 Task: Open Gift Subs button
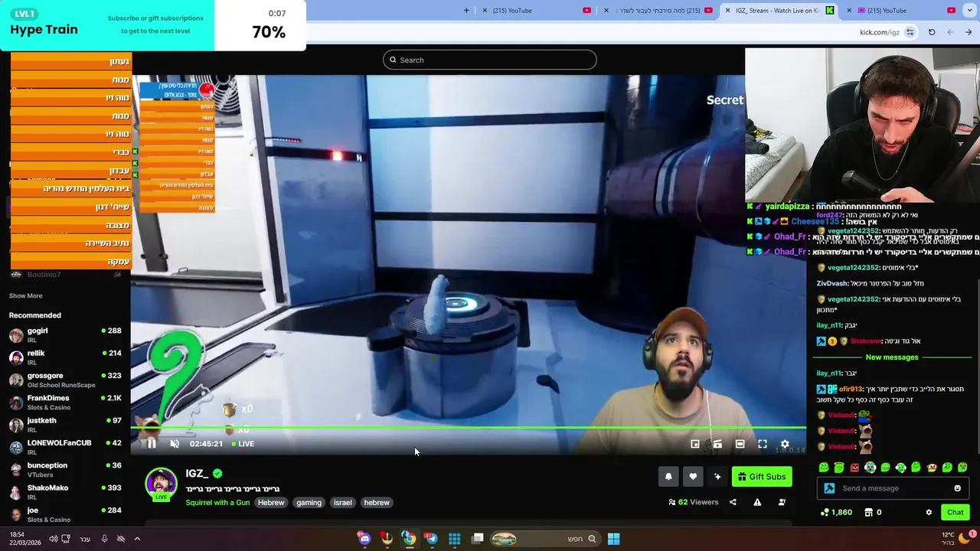point(762,477)
